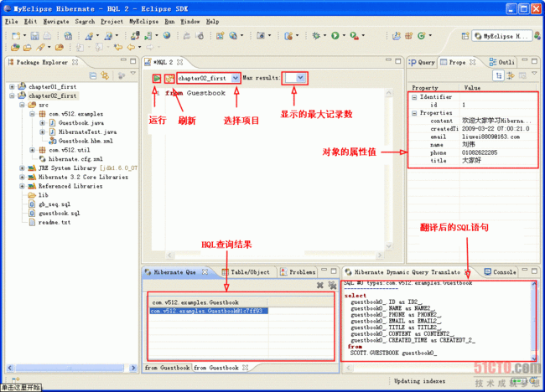Viewport: 545px width, 392px height.
Task: Click the Save toolbar icon
Action: click(34, 36)
